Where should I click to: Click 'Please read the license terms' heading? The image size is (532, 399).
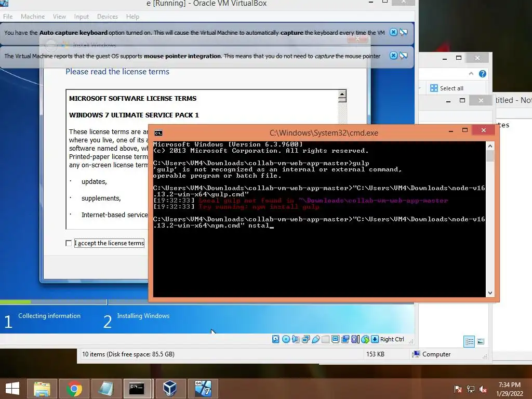point(117,72)
